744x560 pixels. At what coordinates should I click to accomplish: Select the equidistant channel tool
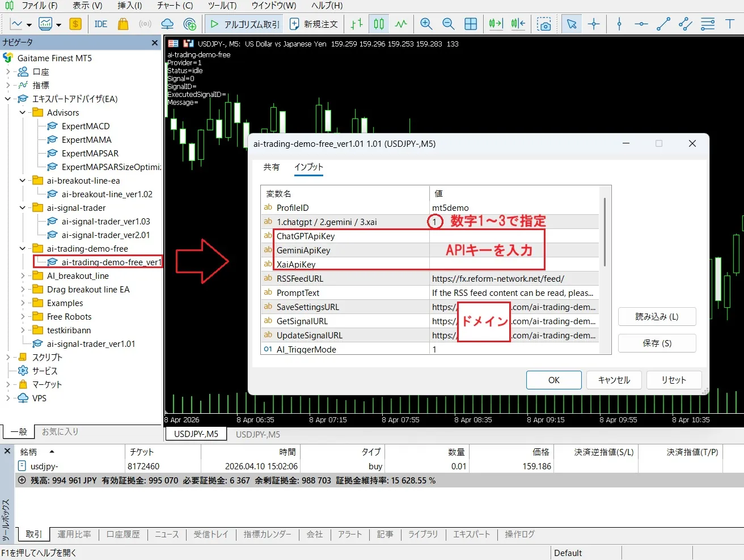(x=686, y=24)
